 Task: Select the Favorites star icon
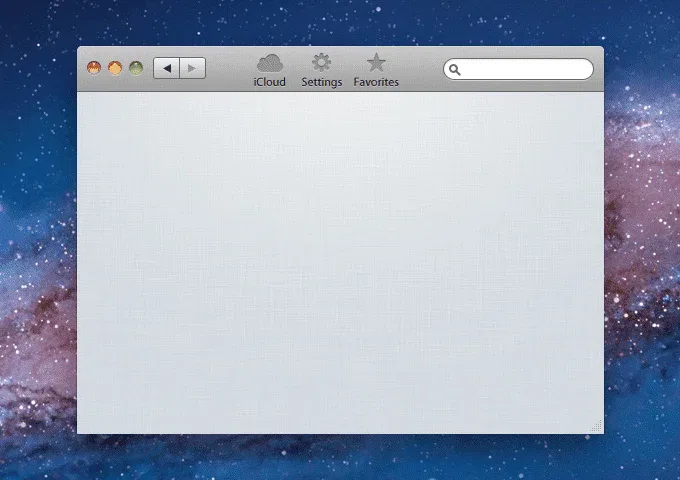coord(376,62)
